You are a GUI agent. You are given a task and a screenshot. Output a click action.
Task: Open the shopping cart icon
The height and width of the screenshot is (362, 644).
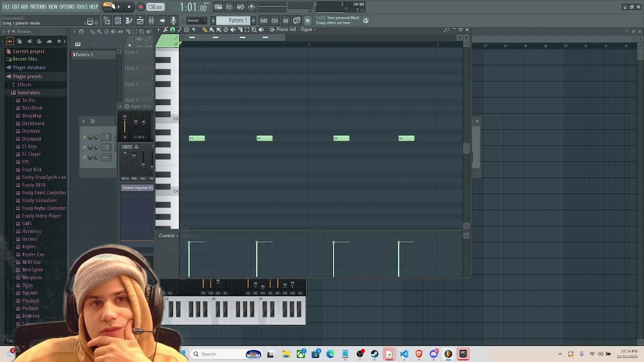point(307,21)
